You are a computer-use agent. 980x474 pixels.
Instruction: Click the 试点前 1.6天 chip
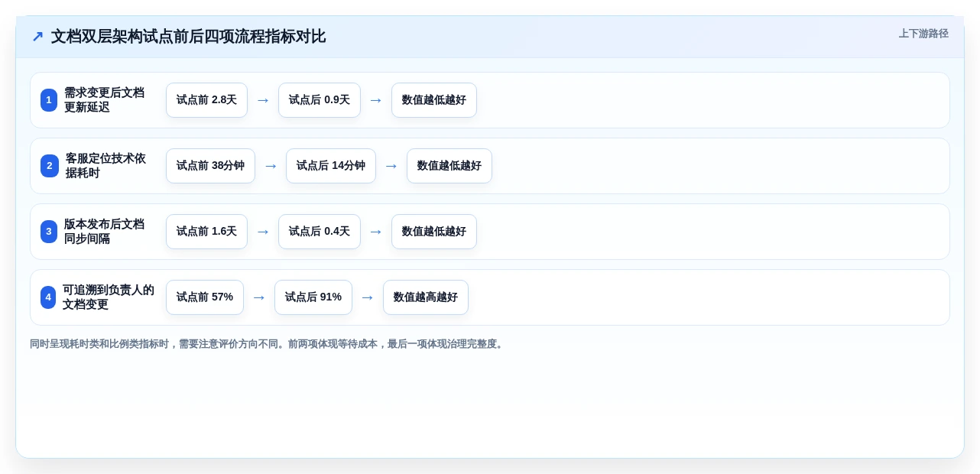[x=206, y=232]
